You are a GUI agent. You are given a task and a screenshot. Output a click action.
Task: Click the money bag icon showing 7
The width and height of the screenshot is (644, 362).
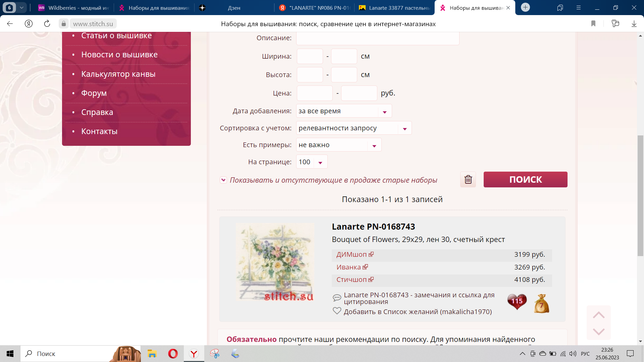pos(541,304)
